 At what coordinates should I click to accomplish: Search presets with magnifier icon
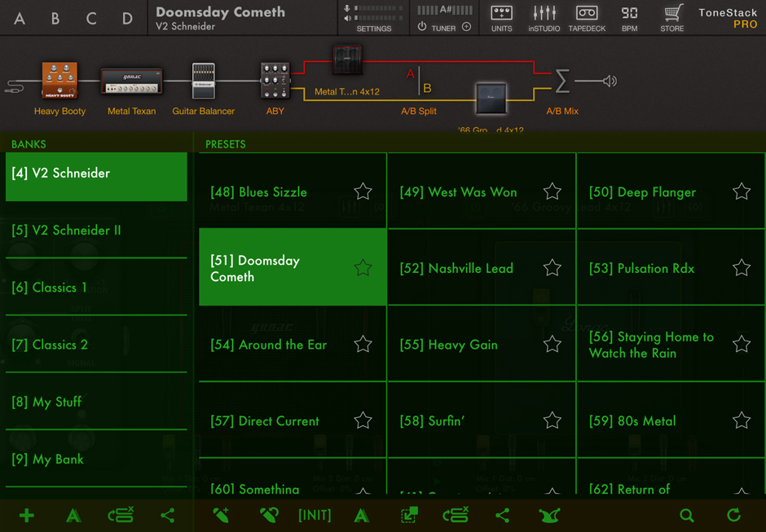point(687,516)
